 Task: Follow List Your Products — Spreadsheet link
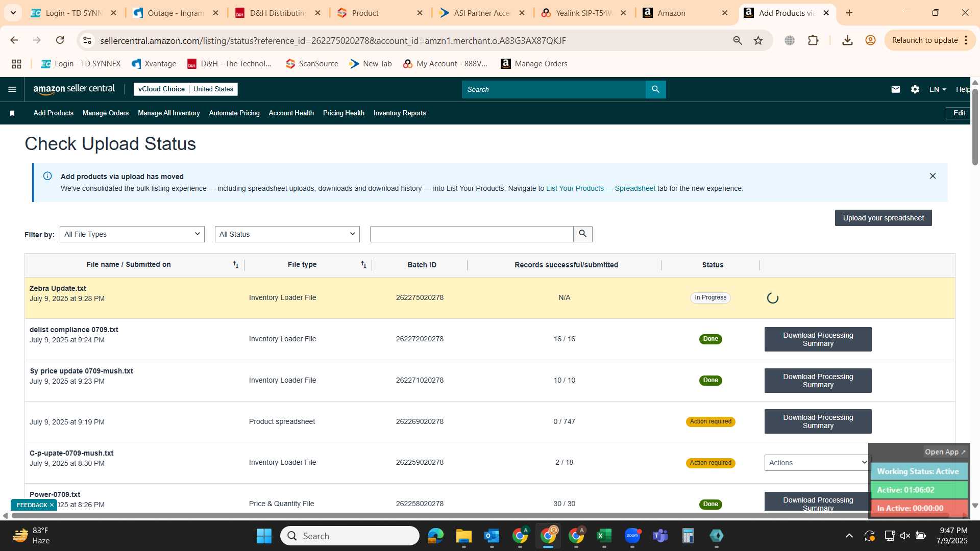(x=600, y=188)
